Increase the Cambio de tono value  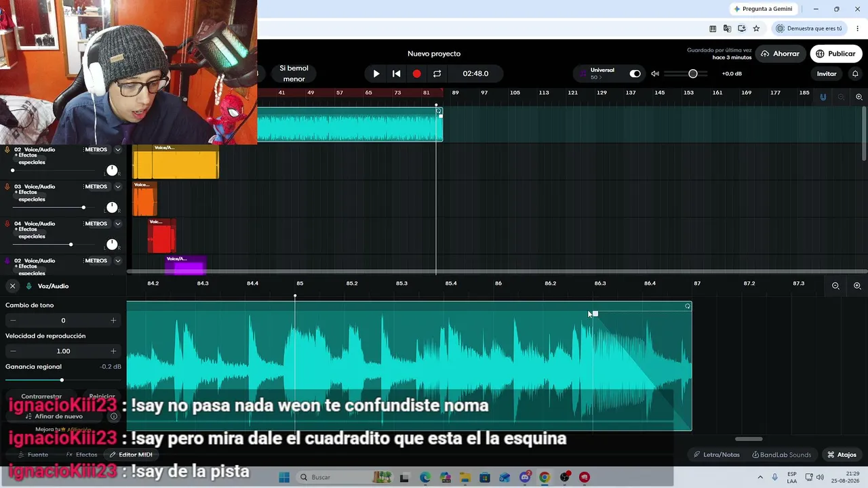(x=113, y=320)
